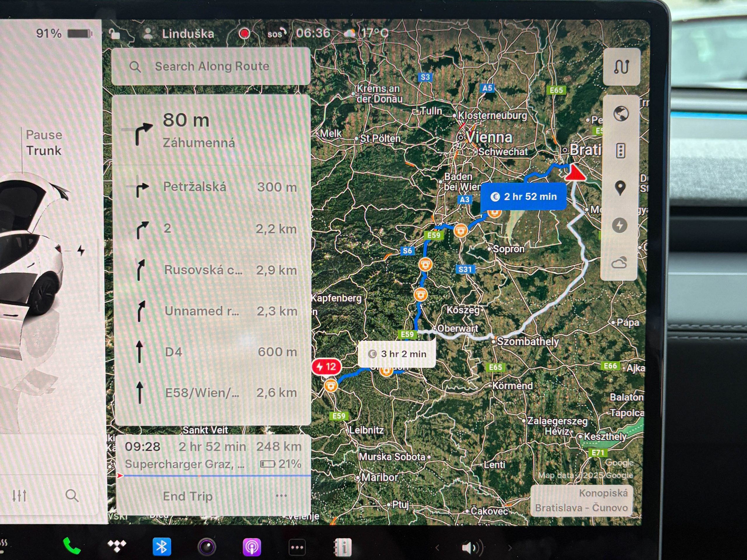Open trip options three-dot menu
The width and height of the screenshot is (747, 560).
281,496
